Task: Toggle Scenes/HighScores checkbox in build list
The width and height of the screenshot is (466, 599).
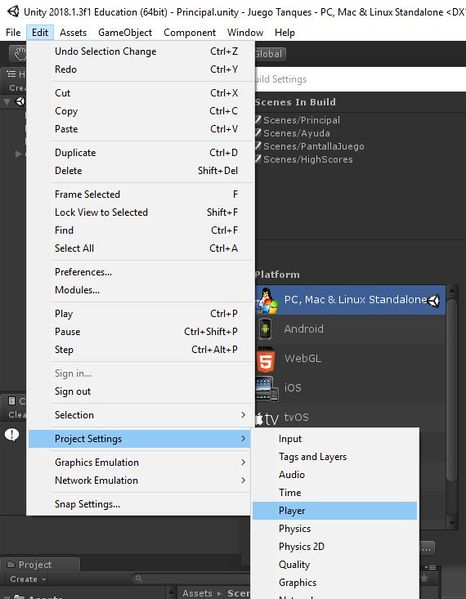Action: tap(258, 159)
